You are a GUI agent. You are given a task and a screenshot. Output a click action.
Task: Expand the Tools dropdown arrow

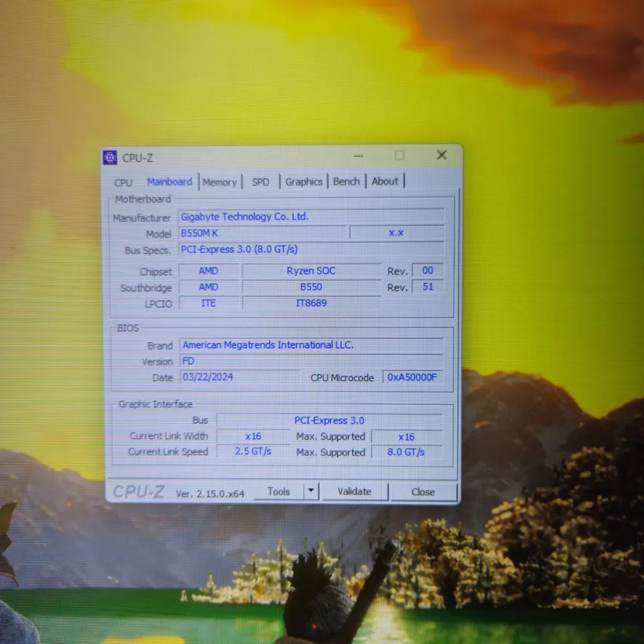tap(311, 490)
